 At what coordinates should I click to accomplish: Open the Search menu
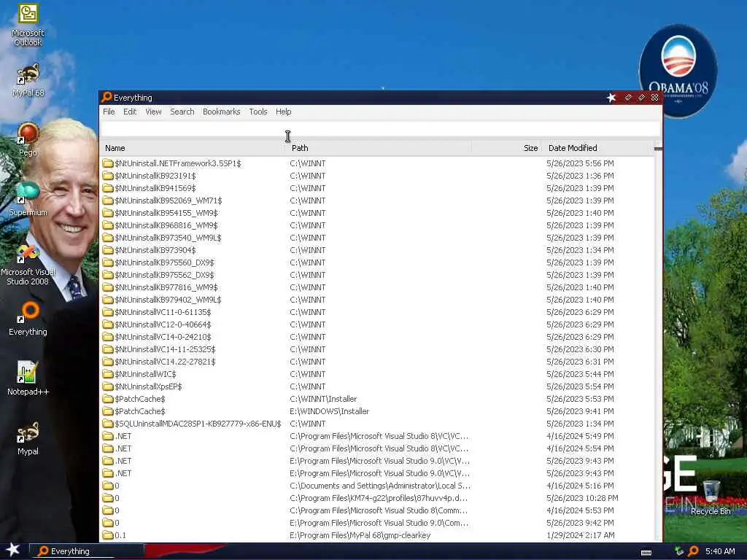point(182,112)
